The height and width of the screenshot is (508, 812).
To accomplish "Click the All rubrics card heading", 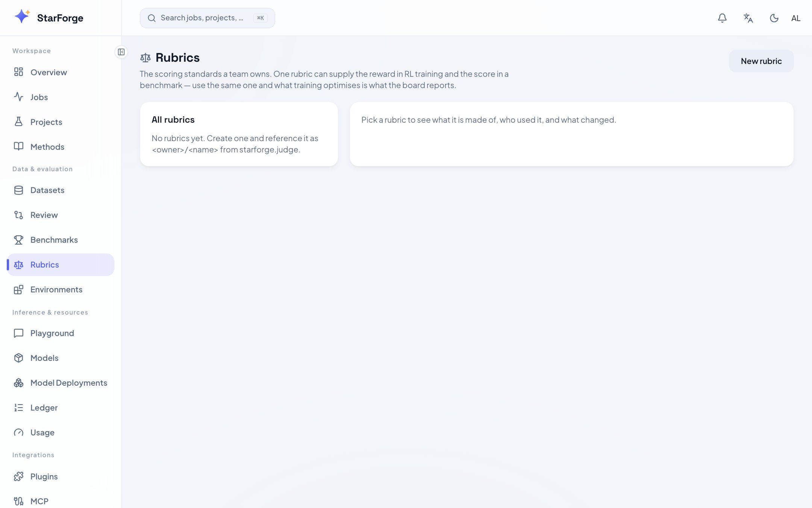I will (173, 120).
